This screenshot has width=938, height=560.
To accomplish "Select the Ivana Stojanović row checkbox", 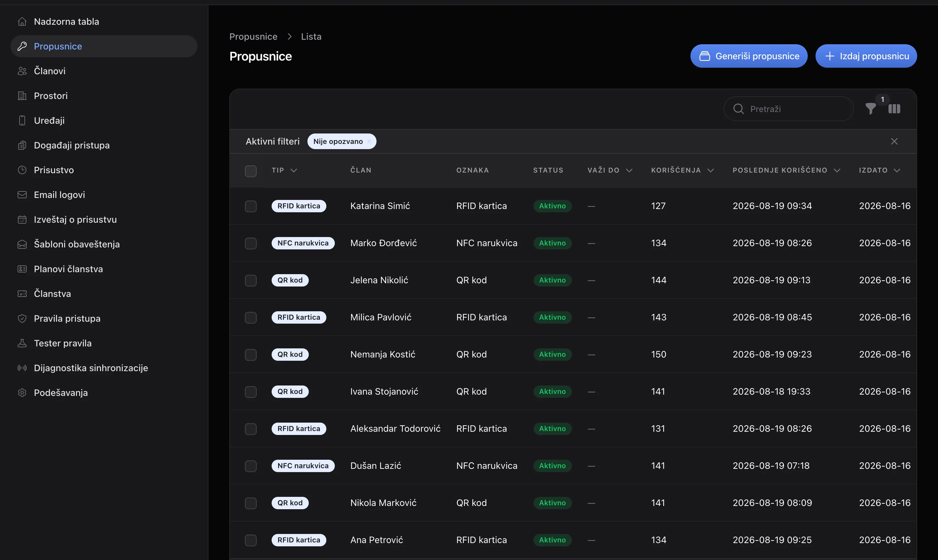I will [x=251, y=392].
